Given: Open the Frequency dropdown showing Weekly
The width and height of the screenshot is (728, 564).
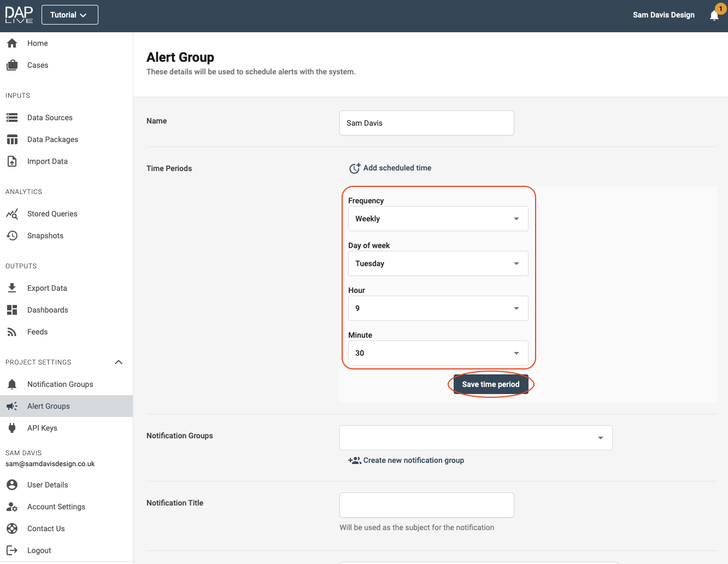Looking at the screenshot, I should coord(438,219).
